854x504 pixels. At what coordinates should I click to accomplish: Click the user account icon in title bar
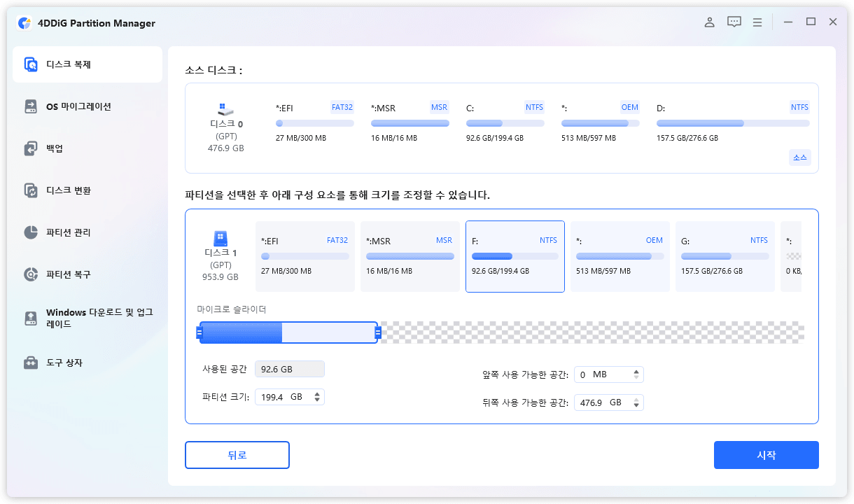tap(709, 22)
